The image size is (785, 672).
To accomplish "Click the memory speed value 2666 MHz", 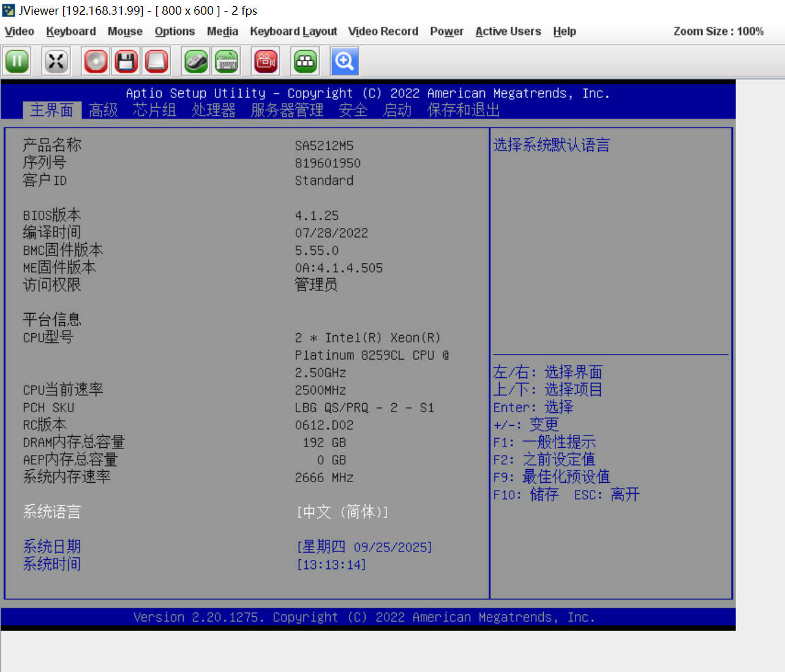I will (324, 478).
